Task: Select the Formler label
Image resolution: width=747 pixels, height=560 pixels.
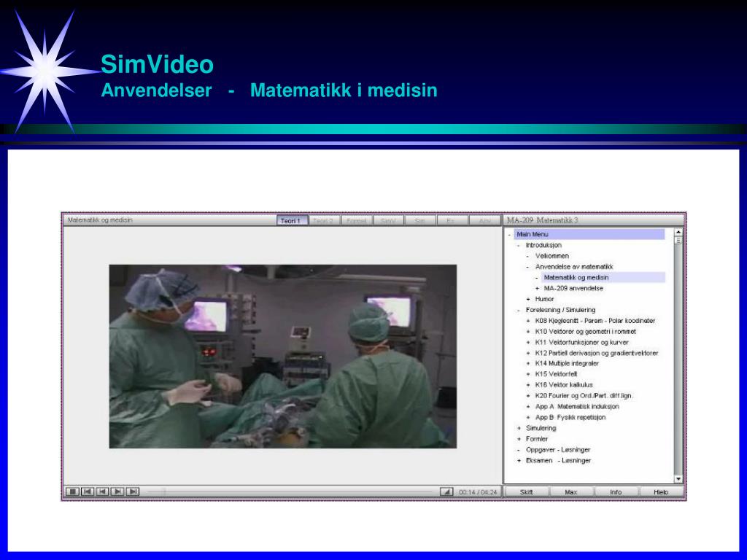Action: coord(537,439)
